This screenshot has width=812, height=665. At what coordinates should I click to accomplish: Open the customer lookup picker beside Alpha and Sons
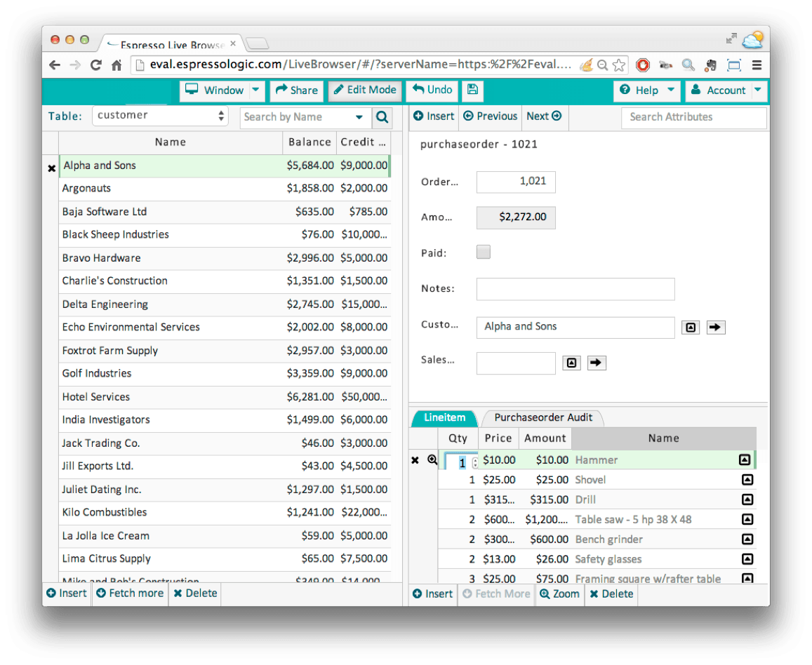click(x=691, y=327)
